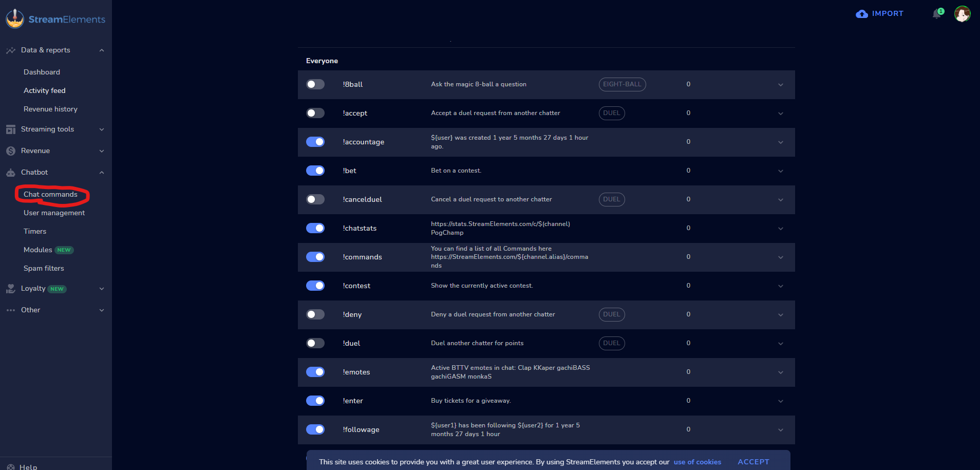Open the user profile avatar

click(962, 14)
